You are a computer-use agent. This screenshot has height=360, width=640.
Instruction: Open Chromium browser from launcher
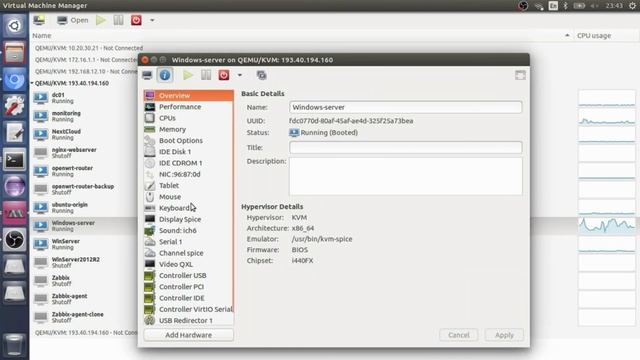(x=14, y=79)
